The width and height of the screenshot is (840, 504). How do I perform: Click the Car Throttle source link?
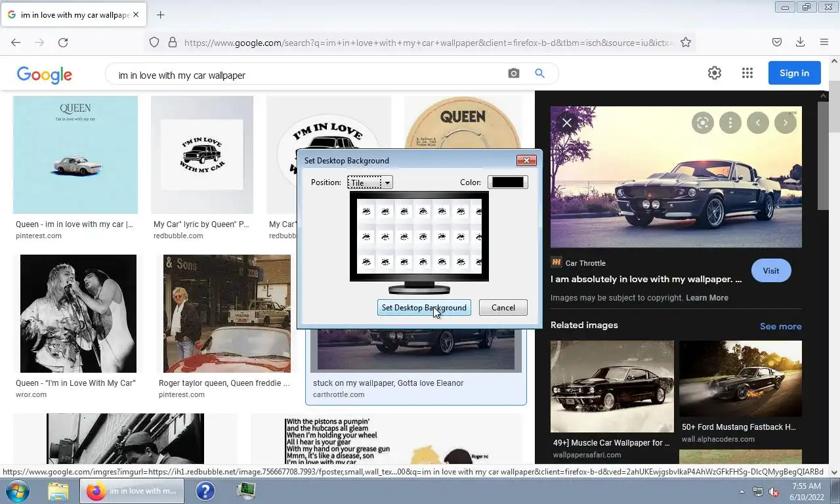[585, 263]
